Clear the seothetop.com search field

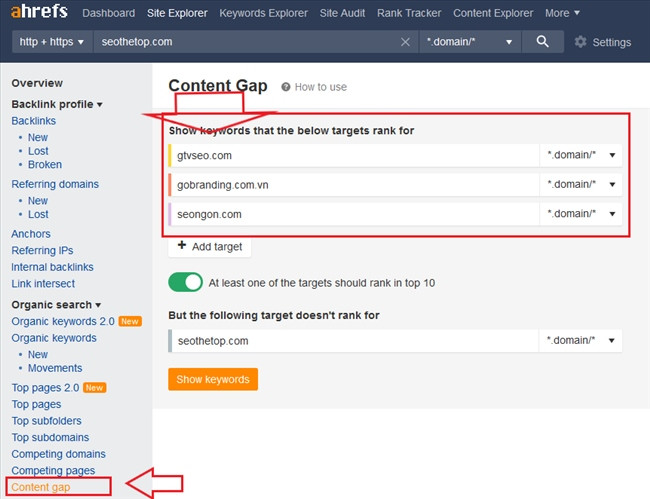click(405, 42)
